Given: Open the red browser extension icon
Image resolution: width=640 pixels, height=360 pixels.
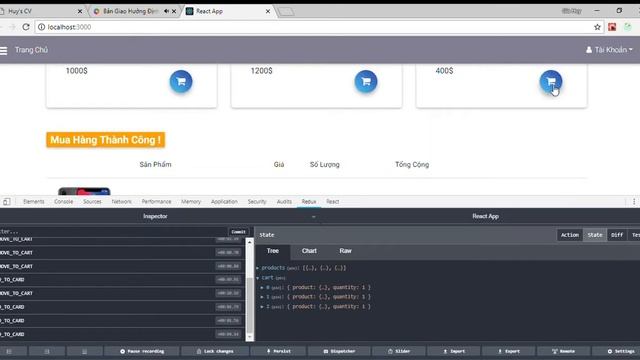Looking at the screenshot, I should click(x=612, y=27).
